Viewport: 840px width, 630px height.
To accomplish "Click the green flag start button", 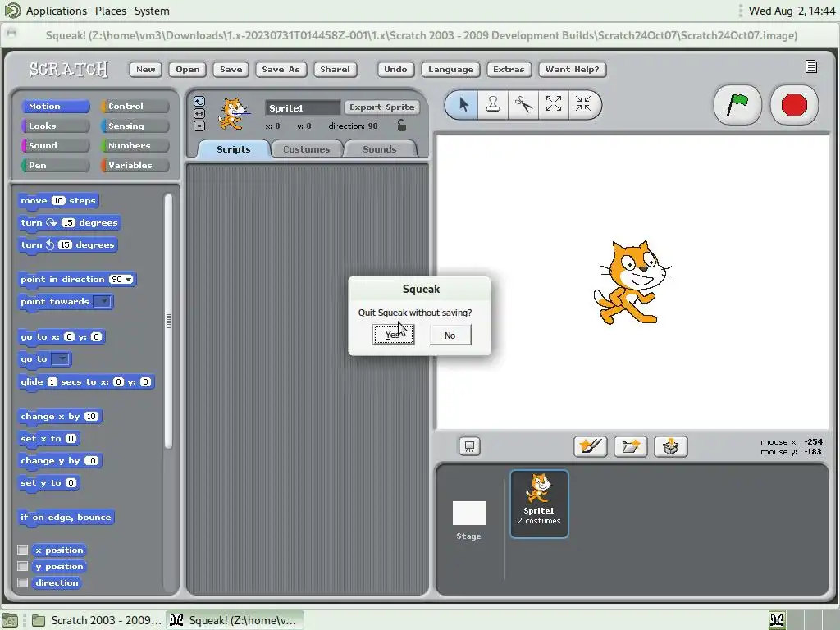I will click(737, 104).
